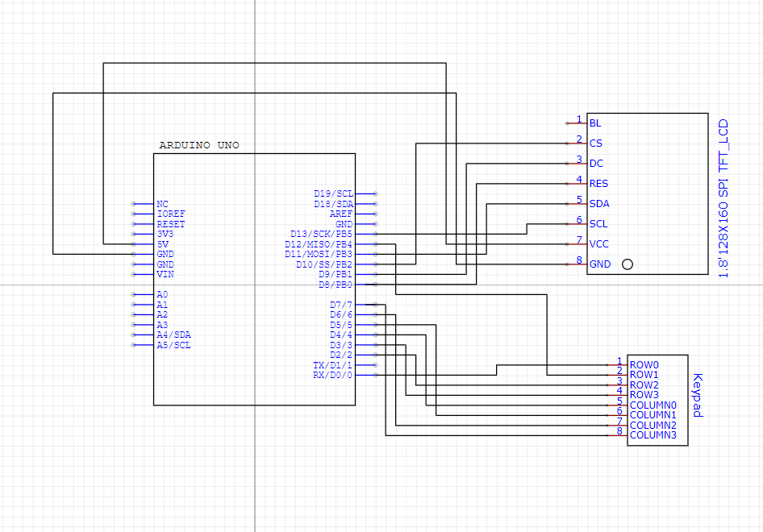
Task: Click the Keypad component name label
Action: coord(698,395)
